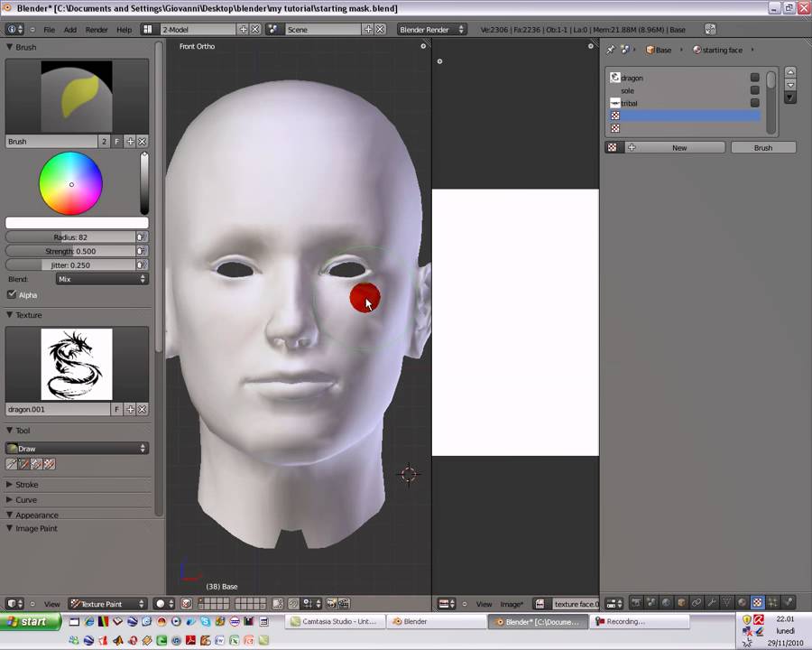The image size is (812, 650).
Task: Click the fullscreen back-to-previous icon in info header
Action: coord(710,30)
